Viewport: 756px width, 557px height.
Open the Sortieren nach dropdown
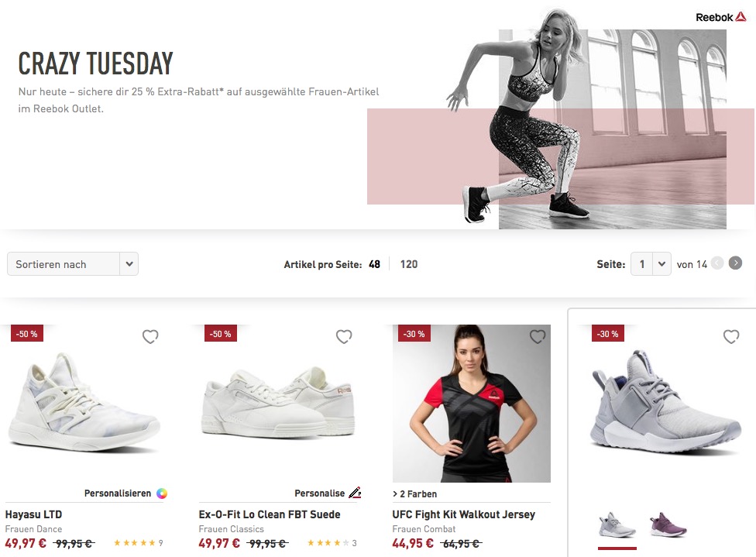73,264
